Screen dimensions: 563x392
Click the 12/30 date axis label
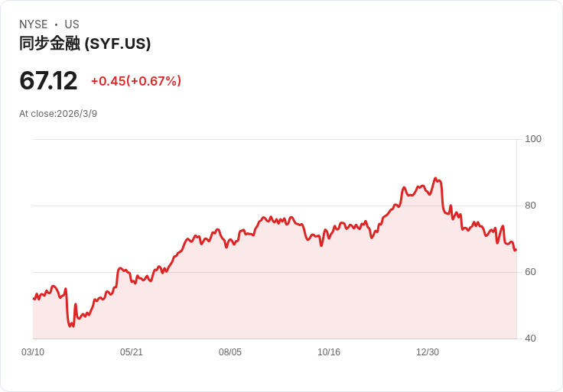[428, 352]
